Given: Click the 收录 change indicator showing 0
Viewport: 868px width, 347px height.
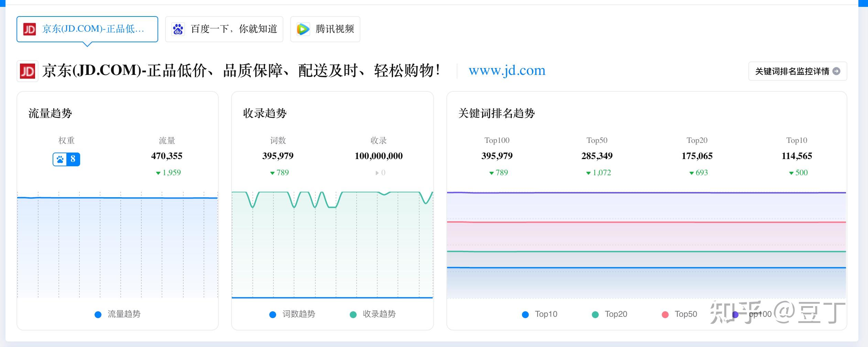Looking at the screenshot, I should coord(380,173).
